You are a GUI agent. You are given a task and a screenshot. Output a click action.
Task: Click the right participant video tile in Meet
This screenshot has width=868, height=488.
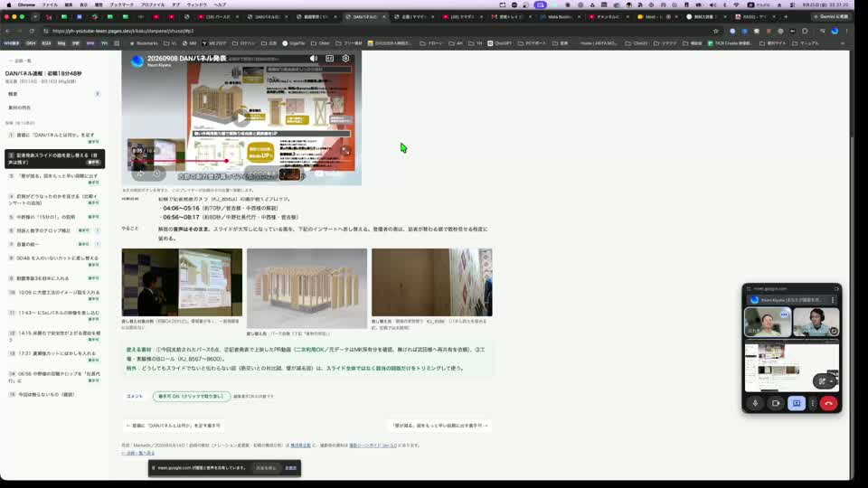pos(816,322)
